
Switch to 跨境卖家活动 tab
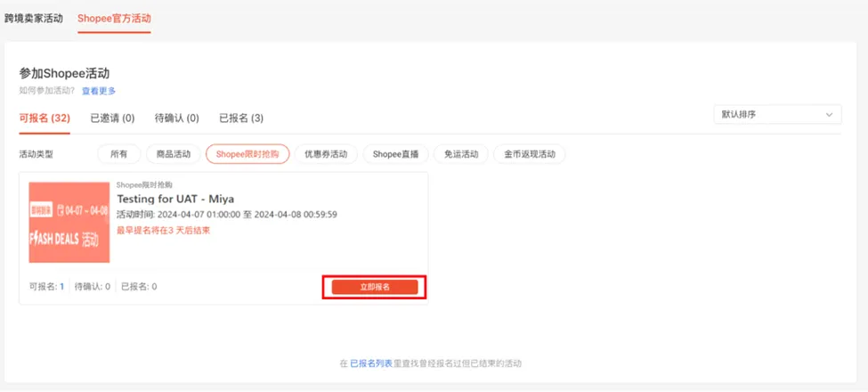pos(34,19)
